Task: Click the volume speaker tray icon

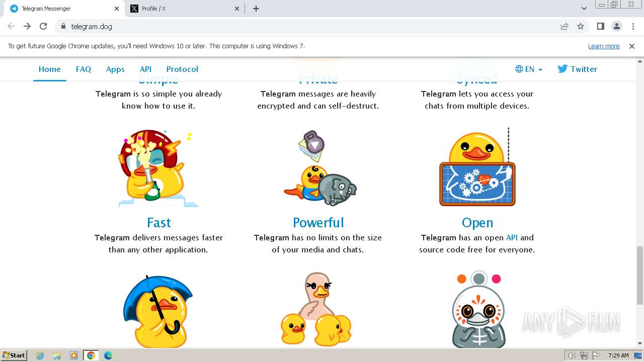Action: (572, 355)
